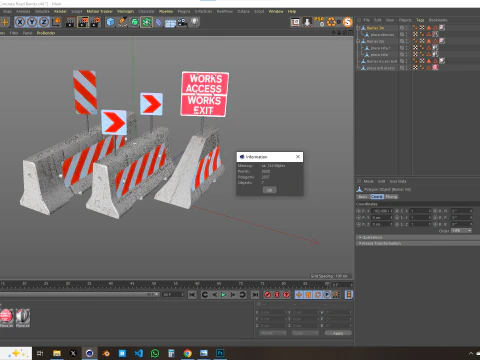The height and width of the screenshot is (360, 480).
Task: Open Photoshop from the taskbar
Action: [220, 353]
